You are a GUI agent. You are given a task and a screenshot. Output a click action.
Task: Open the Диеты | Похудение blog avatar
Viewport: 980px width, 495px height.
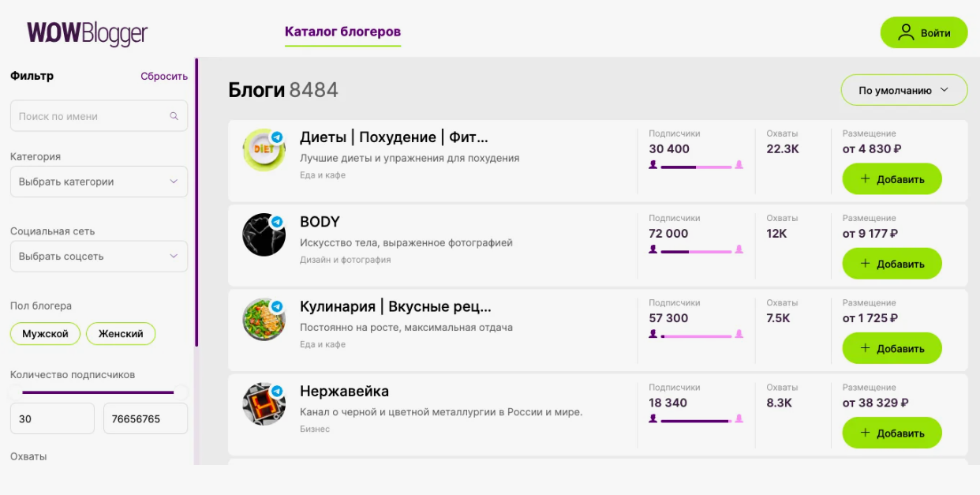coord(264,149)
